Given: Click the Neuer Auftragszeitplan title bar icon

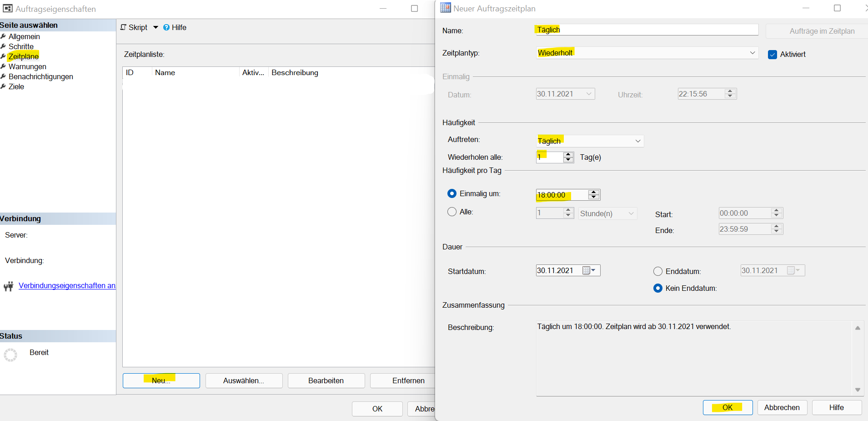Looking at the screenshot, I should point(446,7).
